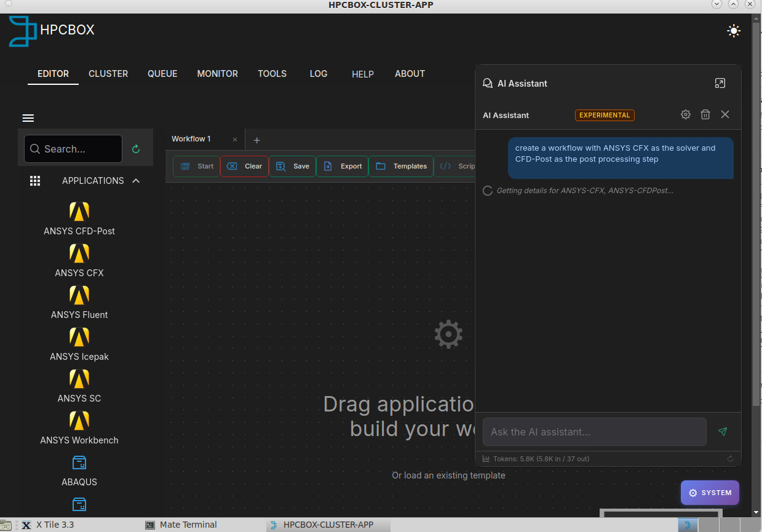Click the vertical window scrollbar
Screen dimensions: 762x532
(756, 215)
